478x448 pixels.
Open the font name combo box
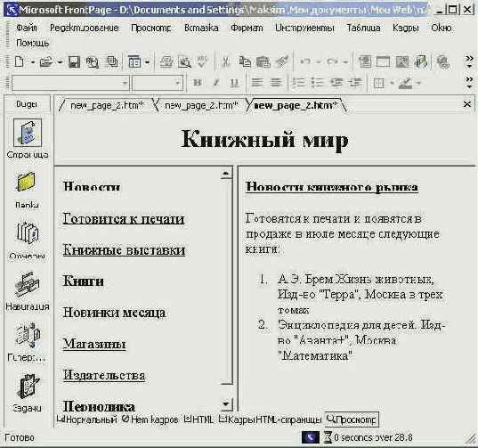[x=70, y=83]
